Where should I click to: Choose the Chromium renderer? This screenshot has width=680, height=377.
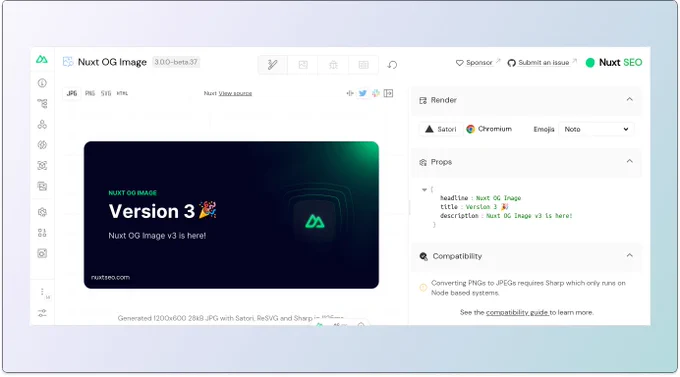489,129
